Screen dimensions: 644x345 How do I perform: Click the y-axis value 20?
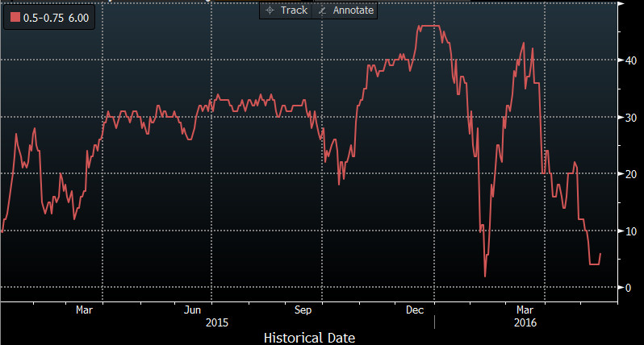point(631,174)
